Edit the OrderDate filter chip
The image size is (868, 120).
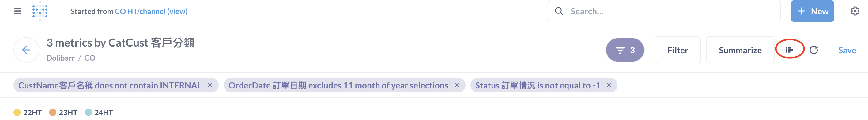[x=338, y=85]
